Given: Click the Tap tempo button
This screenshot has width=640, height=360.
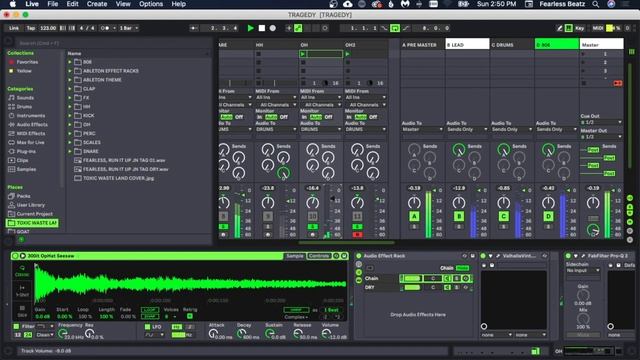Looking at the screenshot, I should (31, 28).
